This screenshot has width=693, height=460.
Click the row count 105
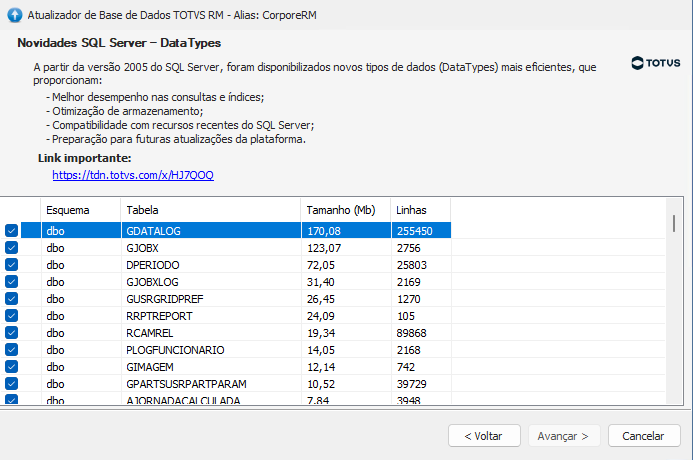click(x=406, y=316)
